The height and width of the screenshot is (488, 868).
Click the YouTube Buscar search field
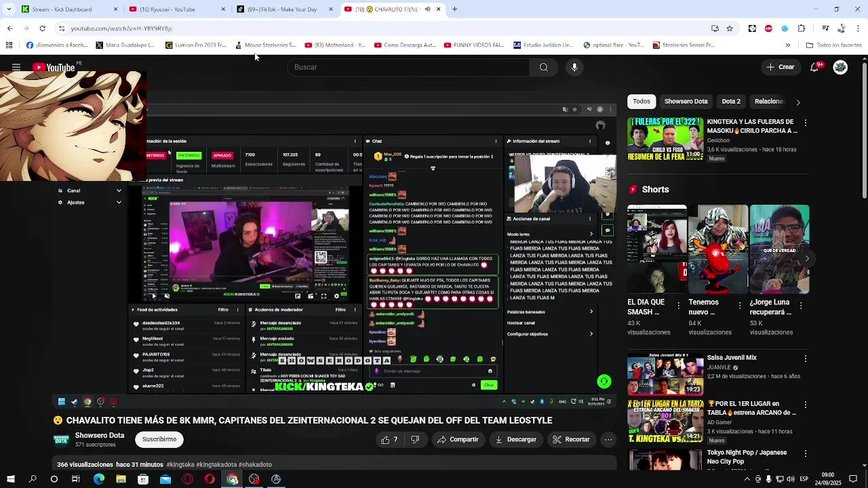click(x=409, y=67)
